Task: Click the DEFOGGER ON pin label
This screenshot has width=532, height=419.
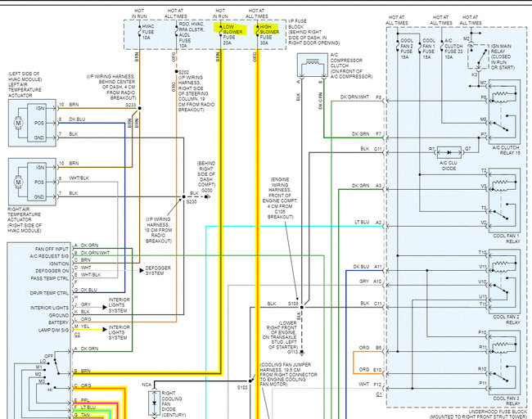Action: (x=52, y=271)
